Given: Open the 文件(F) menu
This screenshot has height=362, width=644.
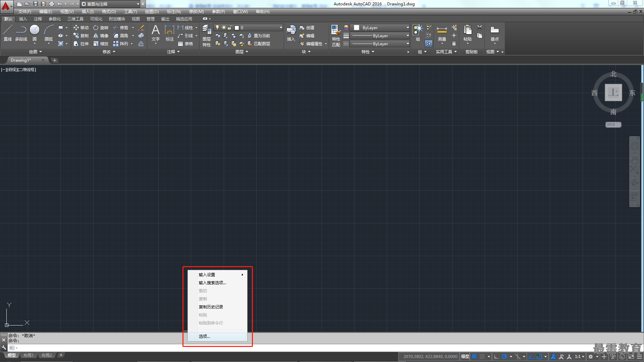Looking at the screenshot, I should (24, 12).
